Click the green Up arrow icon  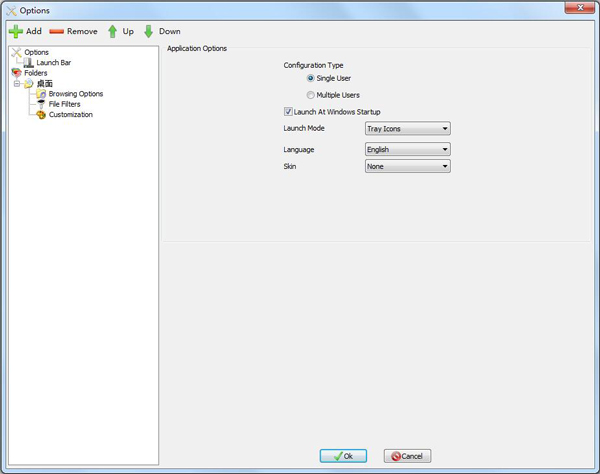(113, 31)
